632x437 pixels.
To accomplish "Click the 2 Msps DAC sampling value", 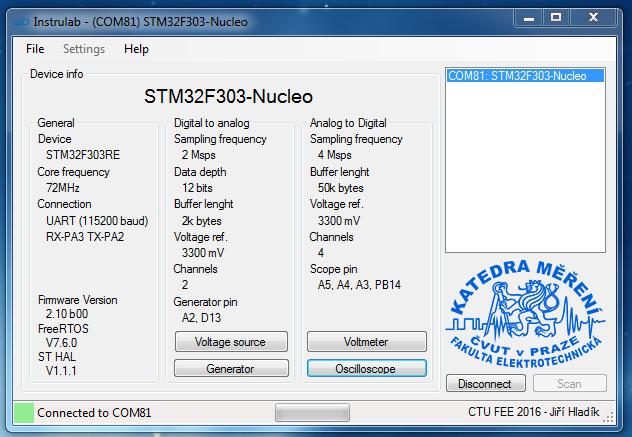I will (198, 155).
